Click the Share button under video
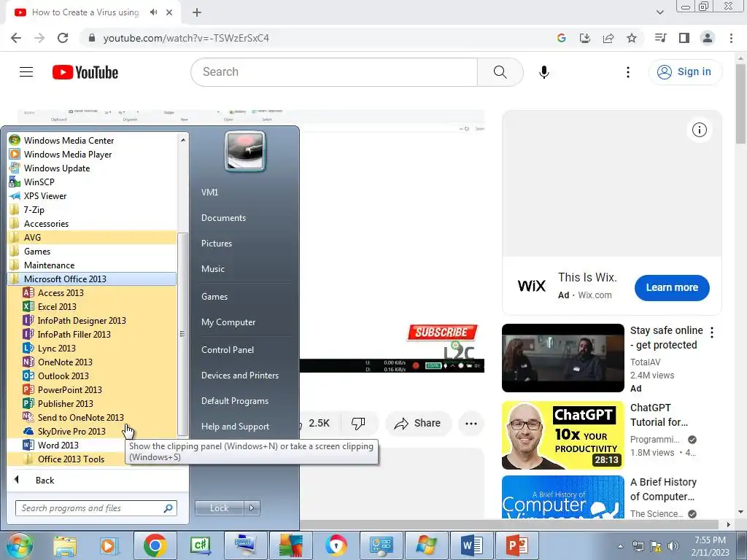 [418, 423]
